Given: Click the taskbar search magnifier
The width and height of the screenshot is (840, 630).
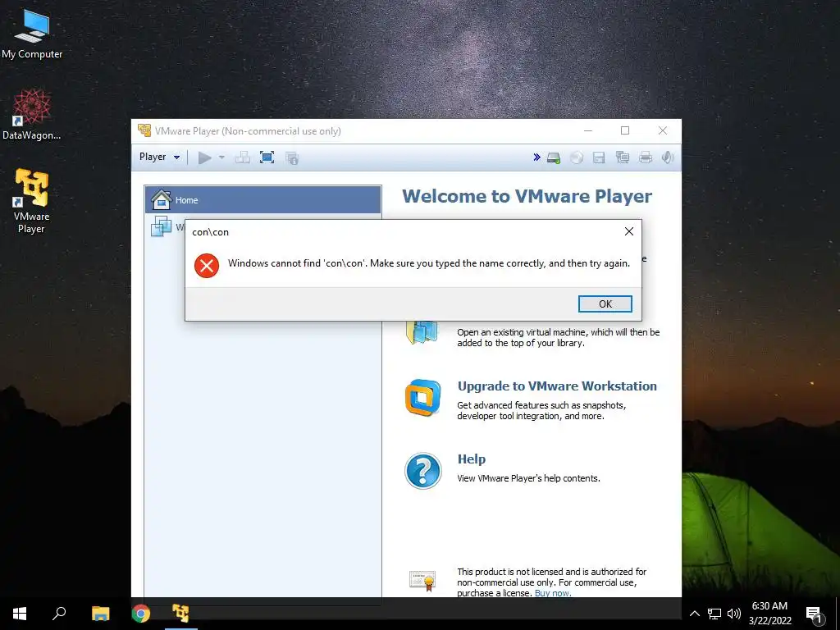Looking at the screenshot, I should coord(59,614).
